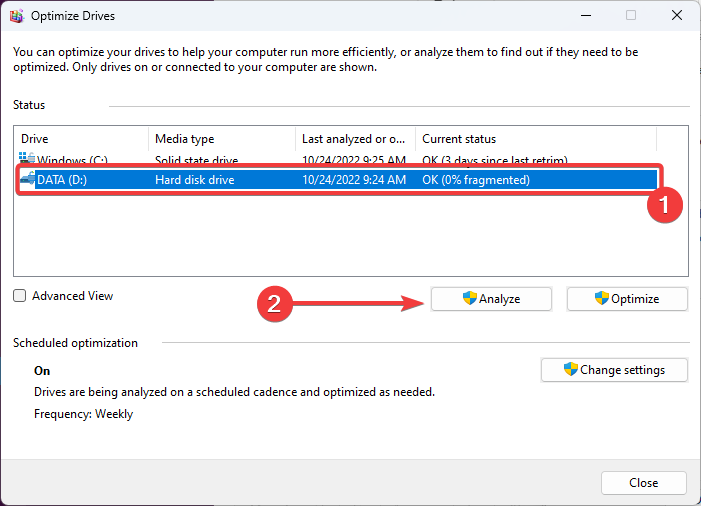The height and width of the screenshot is (506, 701).
Task: Click the 'Frequency: Weekly' text
Action: [x=84, y=414]
